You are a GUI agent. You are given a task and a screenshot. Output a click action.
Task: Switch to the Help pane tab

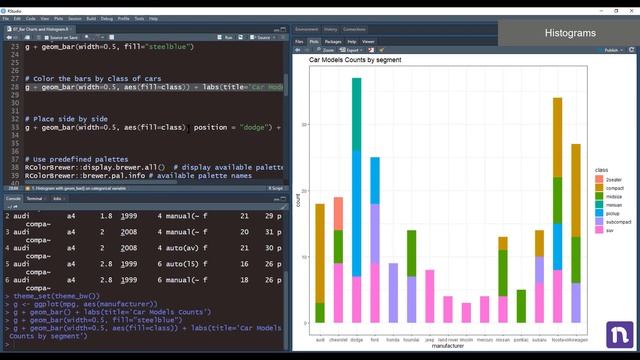(352, 42)
